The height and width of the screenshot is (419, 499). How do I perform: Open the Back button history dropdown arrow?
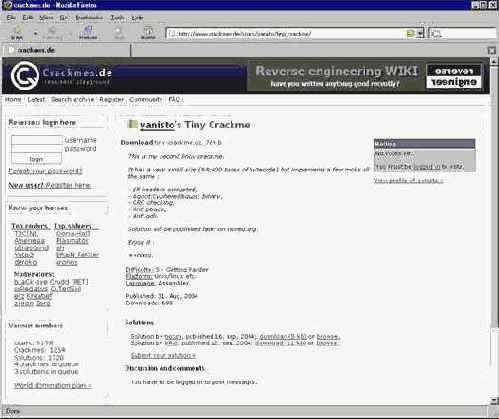tap(35, 34)
